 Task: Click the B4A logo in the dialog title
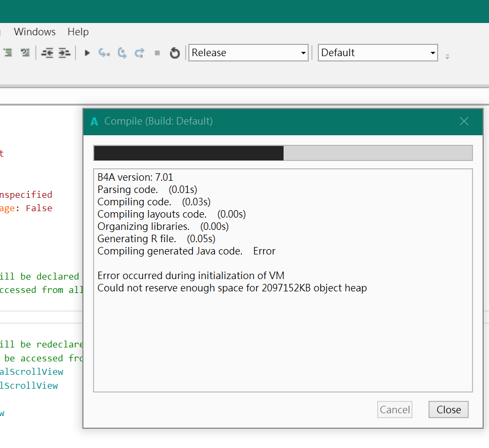point(94,121)
